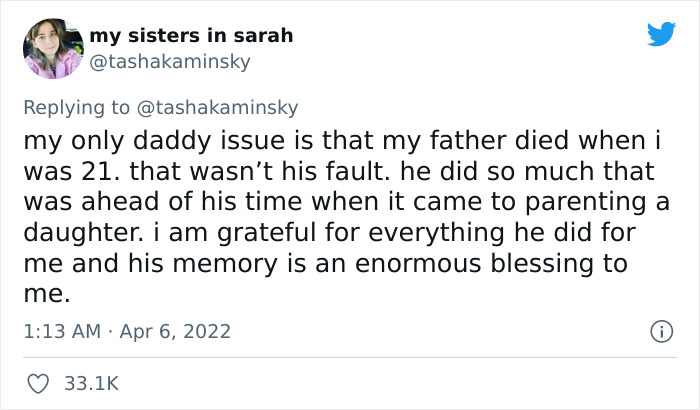Click display name 'my sisters in sarah'

[x=191, y=35]
